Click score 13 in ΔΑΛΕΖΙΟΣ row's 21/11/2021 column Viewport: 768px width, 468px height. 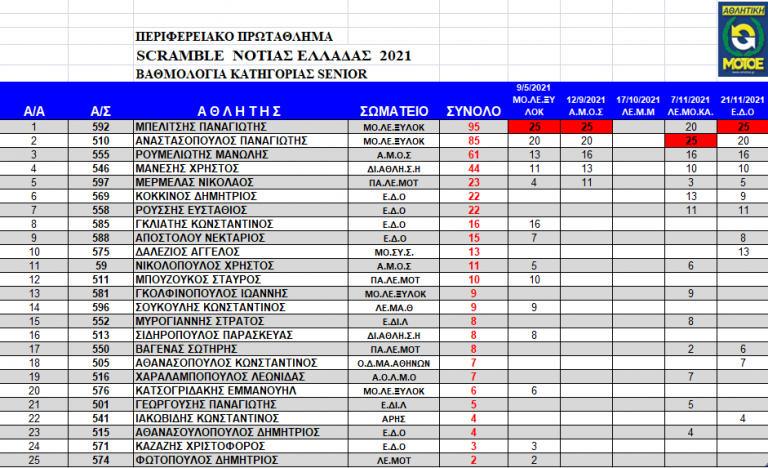743,252
